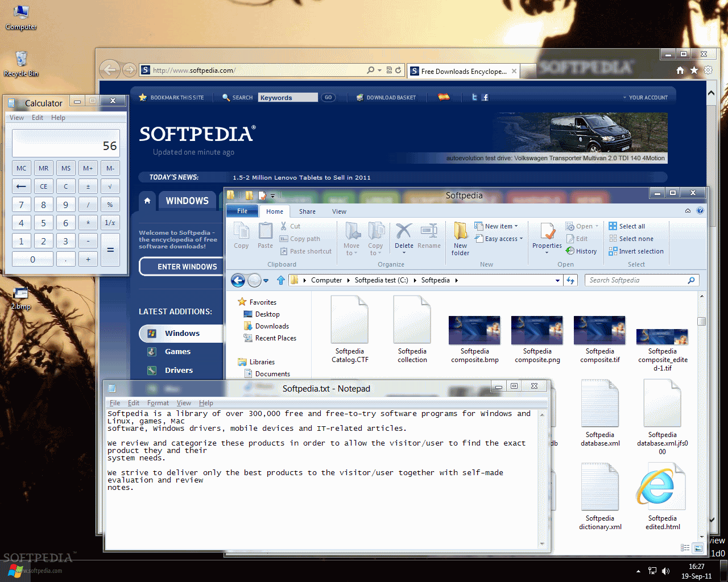Click the History icon in Open group
This screenshot has width=728, height=582.
581,251
